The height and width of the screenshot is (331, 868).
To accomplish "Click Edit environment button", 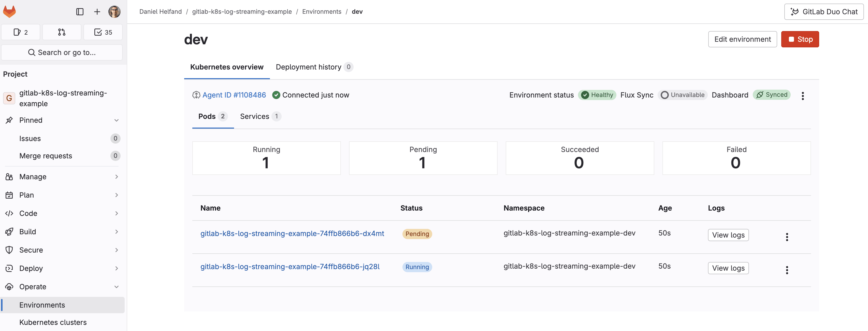I will [x=743, y=39].
